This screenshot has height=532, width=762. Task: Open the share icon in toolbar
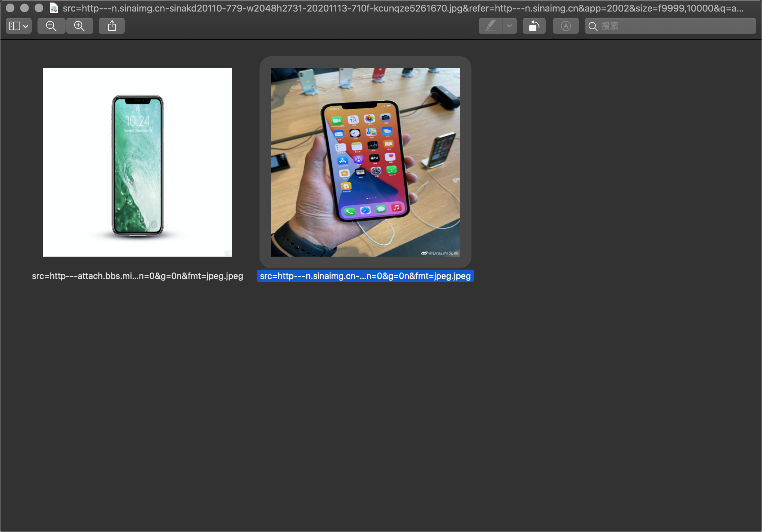click(x=112, y=26)
